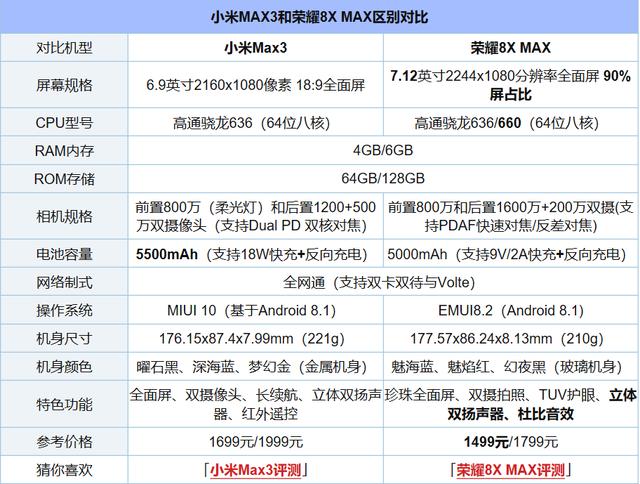The image size is (640, 484).
Task: Click the table title 小米MAX3和荣耀8X MAX区别对比
Action: [x=320, y=17]
